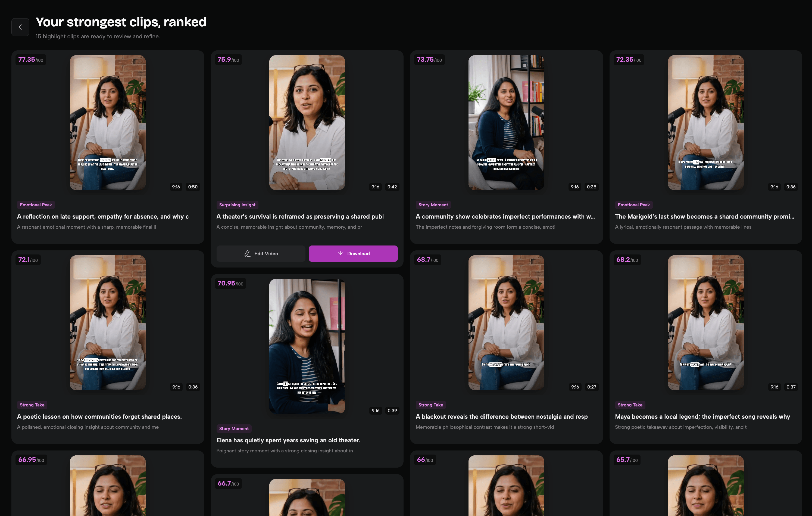Open the 68.2 clip thumbnail
The height and width of the screenshot is (516, 812).
(706, 322)
